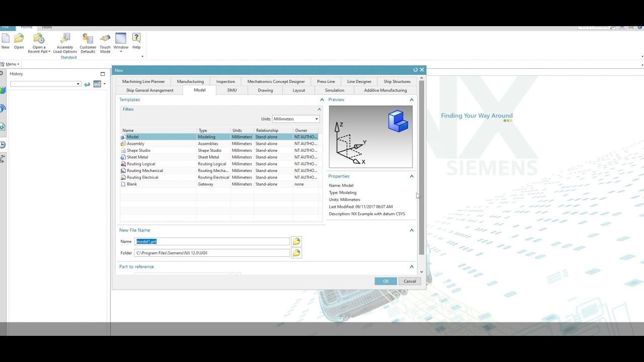The width and height of the screenshot is (644, 362).
Task: Switch to the Inspection tab
Action: tap(225, 81)
